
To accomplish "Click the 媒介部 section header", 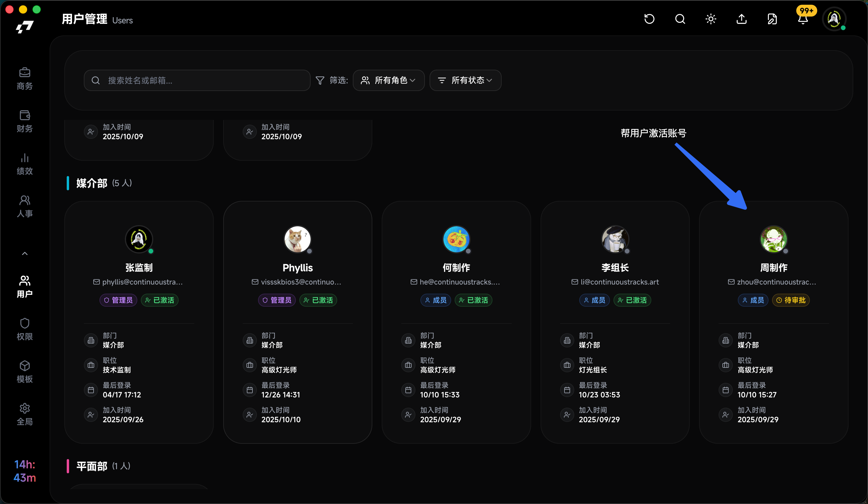I will point(99,183).
